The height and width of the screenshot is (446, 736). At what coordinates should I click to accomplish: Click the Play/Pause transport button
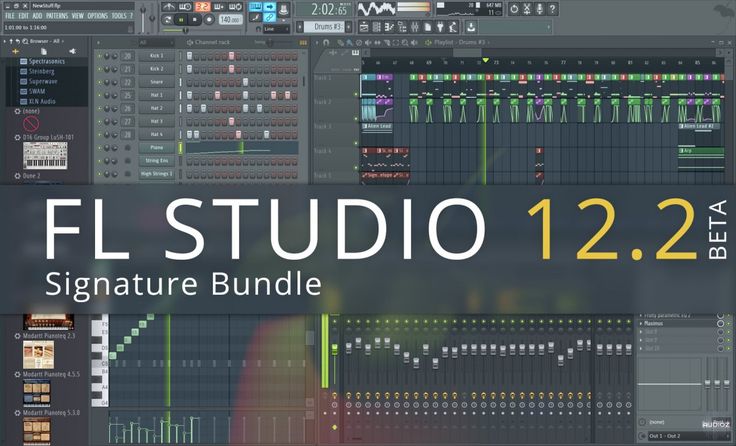181,19
